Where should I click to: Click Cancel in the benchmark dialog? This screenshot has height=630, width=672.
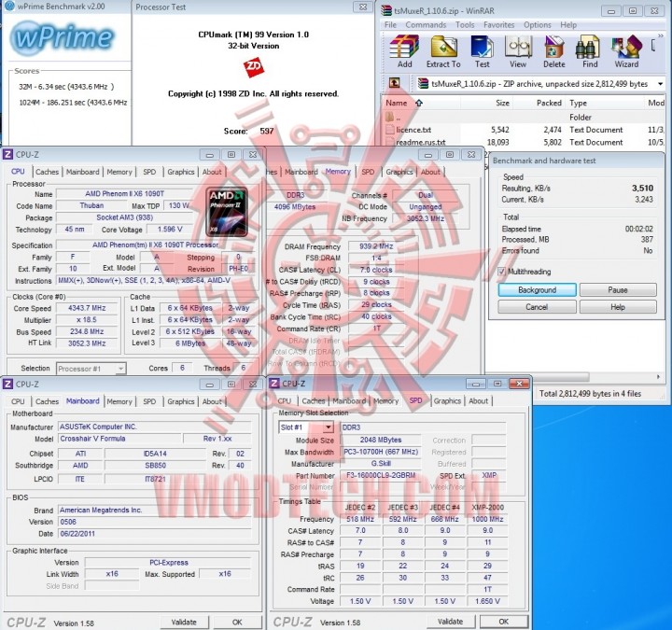pyautogui.click(x=537, y=307)
